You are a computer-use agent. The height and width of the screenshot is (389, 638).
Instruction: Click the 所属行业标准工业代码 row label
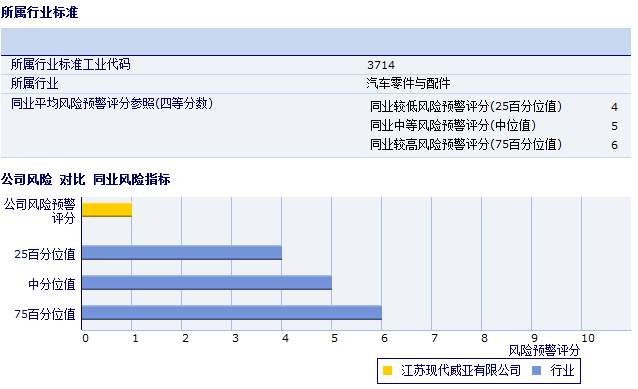coord(70,64)
